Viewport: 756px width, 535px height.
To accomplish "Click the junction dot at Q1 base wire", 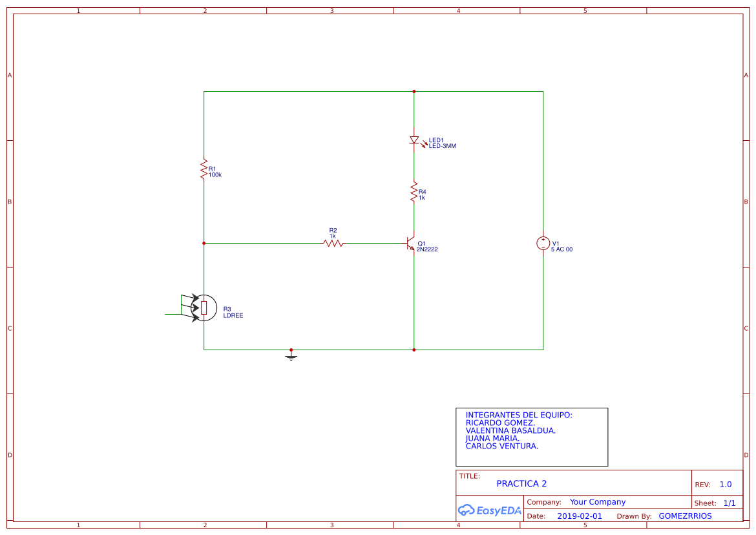I will coord(204,244).
